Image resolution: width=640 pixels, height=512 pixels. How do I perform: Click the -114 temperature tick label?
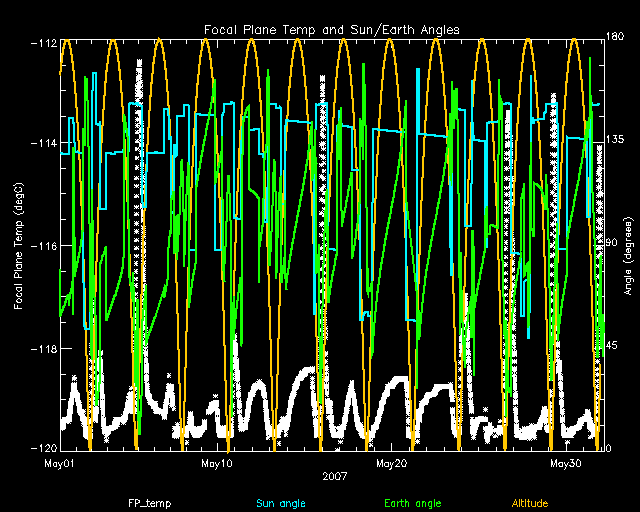[43, 144]
